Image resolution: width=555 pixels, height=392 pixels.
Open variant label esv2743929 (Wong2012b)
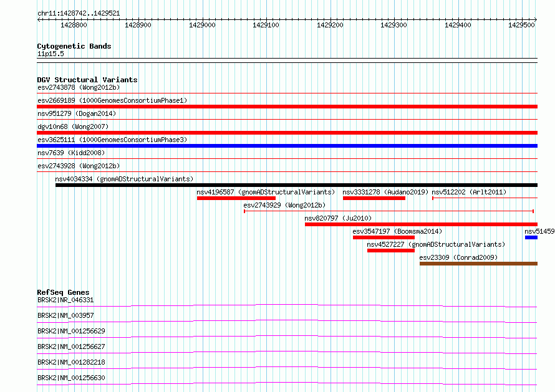coord(284,205)
